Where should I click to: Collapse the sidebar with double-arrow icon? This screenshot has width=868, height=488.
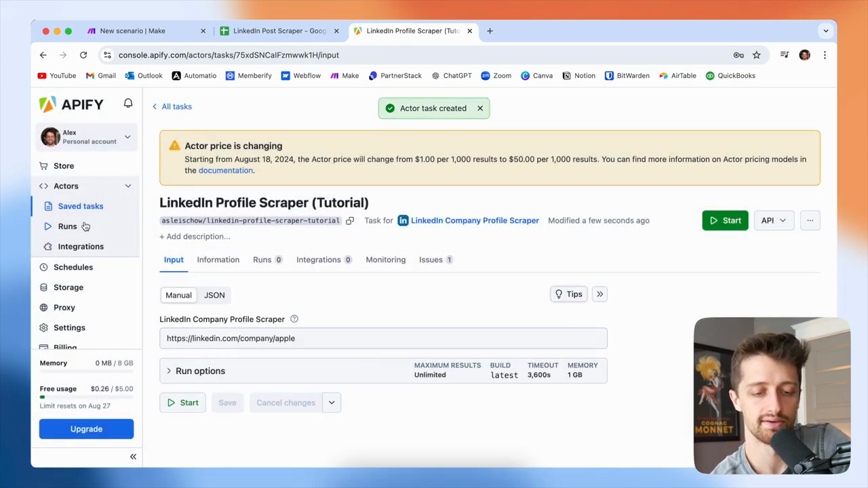click(133, 457)
